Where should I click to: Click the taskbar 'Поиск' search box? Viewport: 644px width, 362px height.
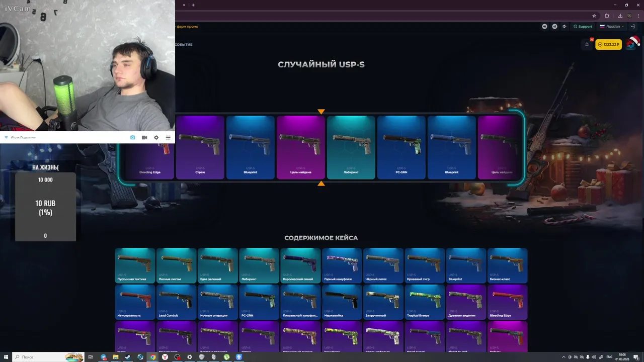[x=48, y=357]
